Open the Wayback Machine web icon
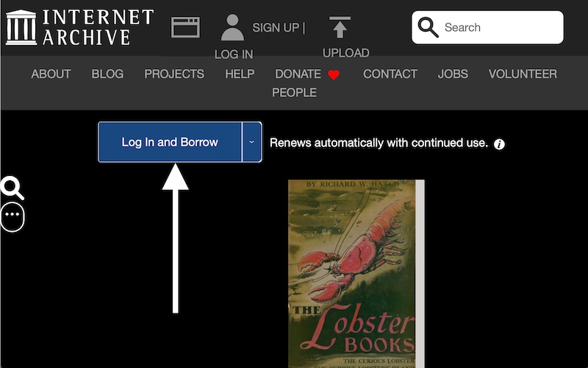Viewport: 588px width, 368px height. pyautogui.click(x=185, y=27)
